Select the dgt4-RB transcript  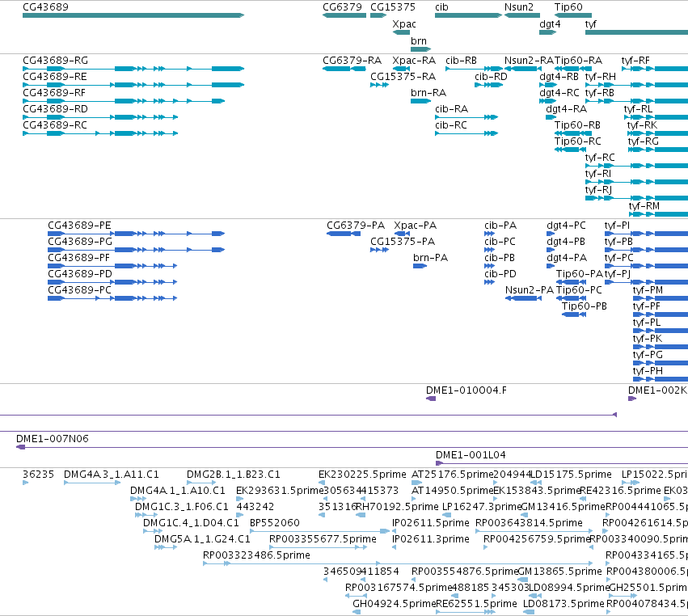click(x=548, y=85)
